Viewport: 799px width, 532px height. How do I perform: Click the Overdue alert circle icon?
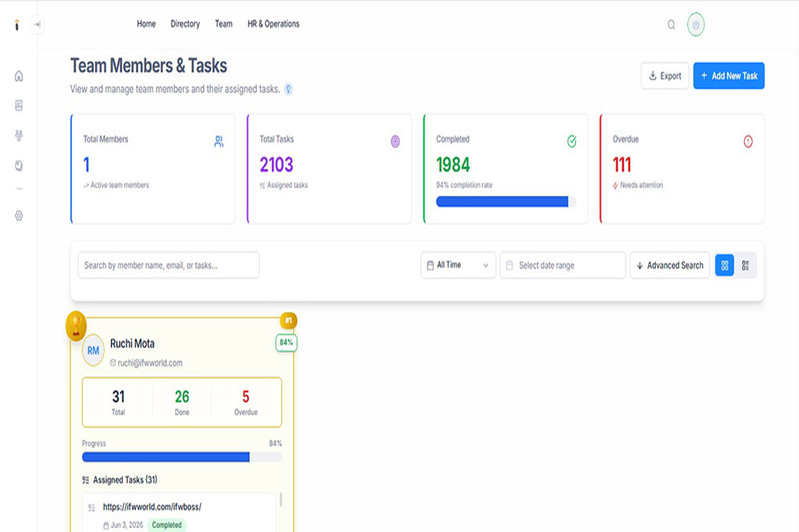748,141
